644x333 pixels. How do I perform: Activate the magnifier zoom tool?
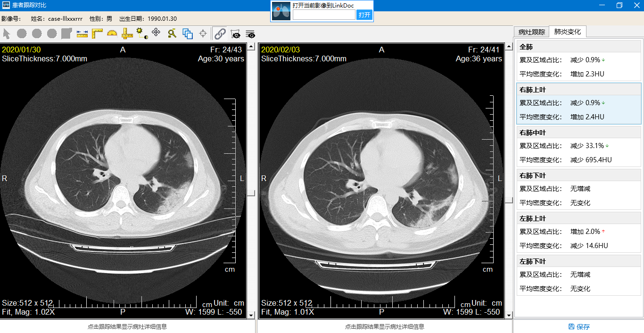tap(172, 33)
